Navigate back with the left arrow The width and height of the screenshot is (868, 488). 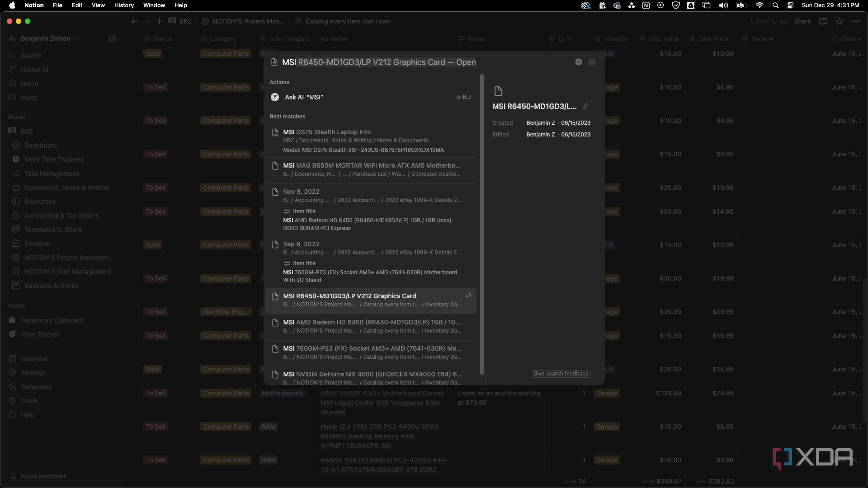tap(134, 21)
